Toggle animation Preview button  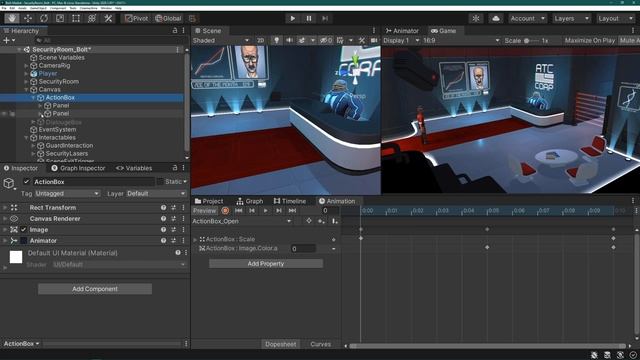tap(204, 211)
